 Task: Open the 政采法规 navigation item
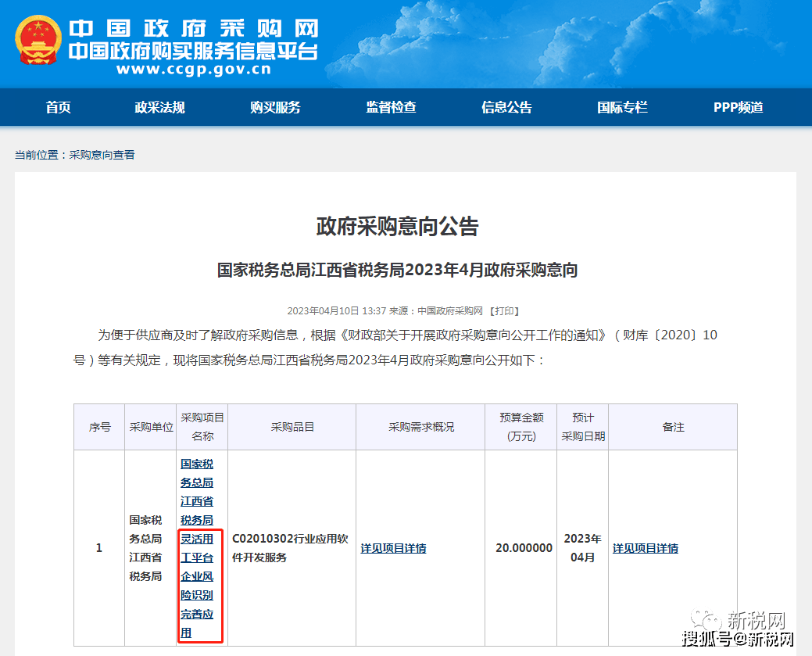click(159, 107)
